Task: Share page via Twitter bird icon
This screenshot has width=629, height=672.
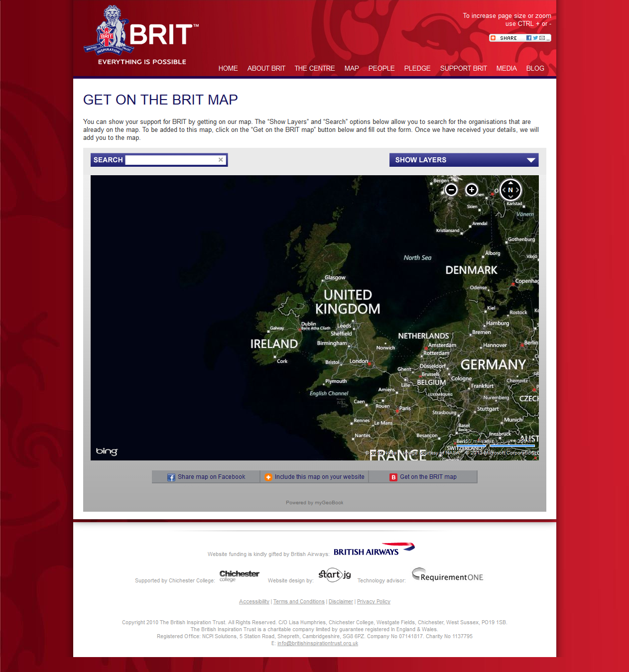Action: pyautogui.click(x=535, y=38)
